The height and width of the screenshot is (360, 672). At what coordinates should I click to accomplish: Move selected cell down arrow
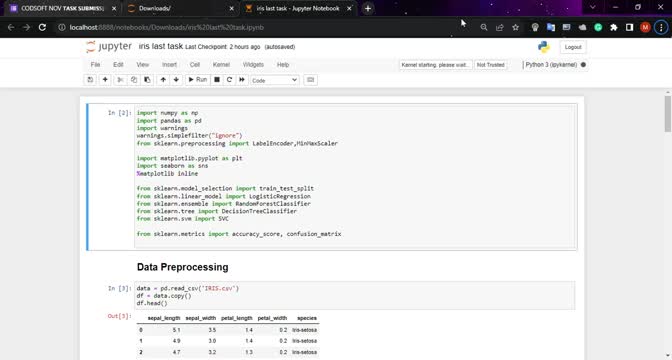click(176, 80)
